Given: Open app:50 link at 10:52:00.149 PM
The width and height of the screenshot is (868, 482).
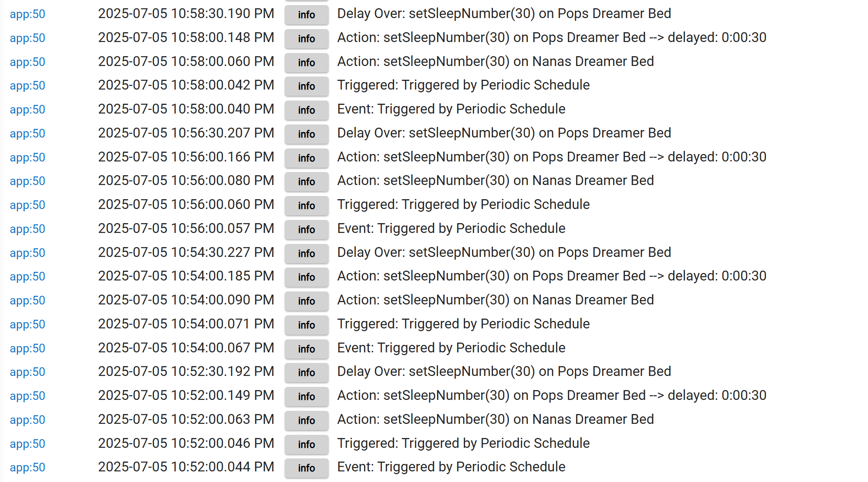Looking at the screenshot, I should (x=27, y=396).
